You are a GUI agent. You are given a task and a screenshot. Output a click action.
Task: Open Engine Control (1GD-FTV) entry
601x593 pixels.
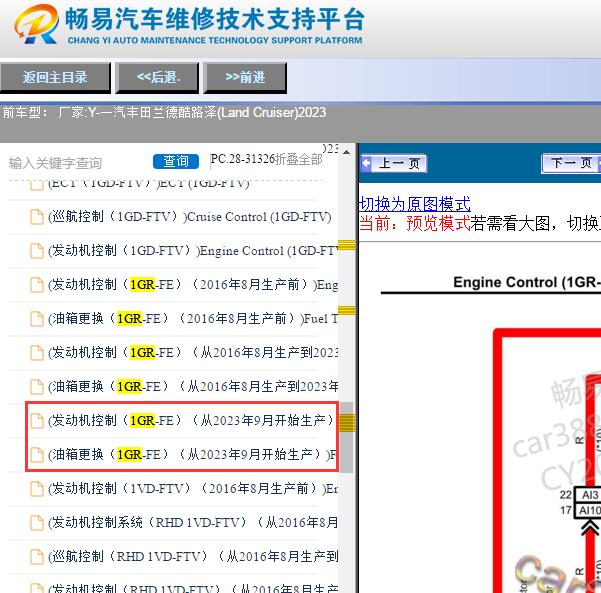[x=193, y=251]
